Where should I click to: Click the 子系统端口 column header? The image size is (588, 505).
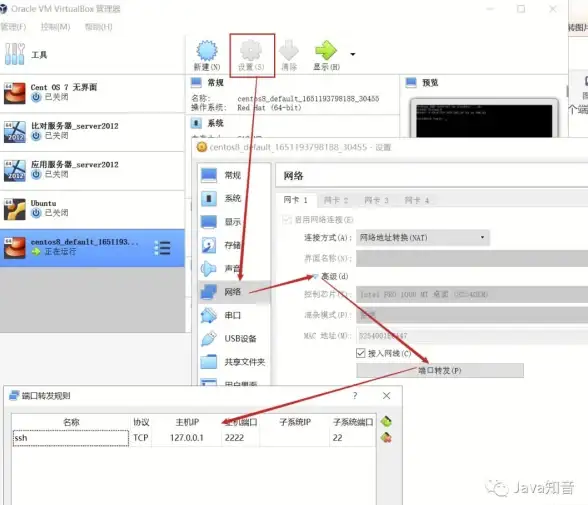[353, 422]
